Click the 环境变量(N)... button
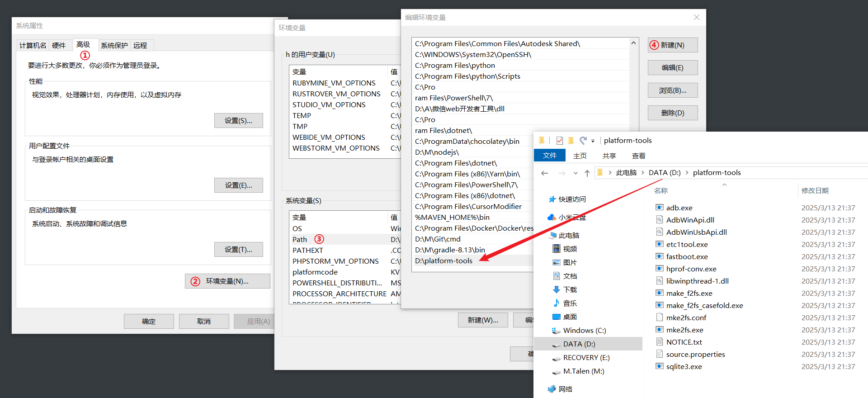 227,281
